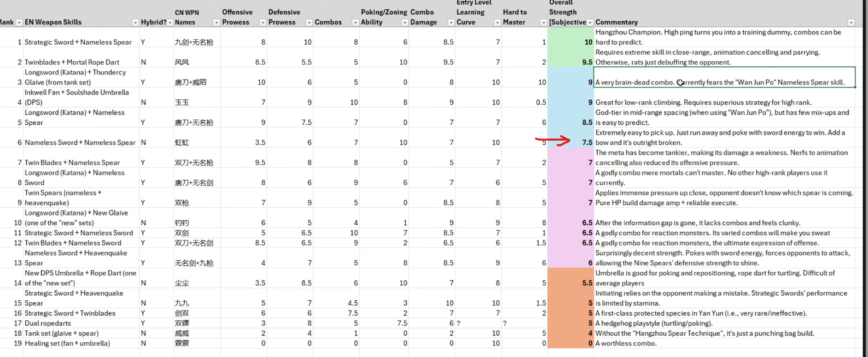Image resolution: width=868 pixels, height=357 pixels.
Task: Select the 'Tank set (glaive + spear)' cell
Action: [81, 334]
